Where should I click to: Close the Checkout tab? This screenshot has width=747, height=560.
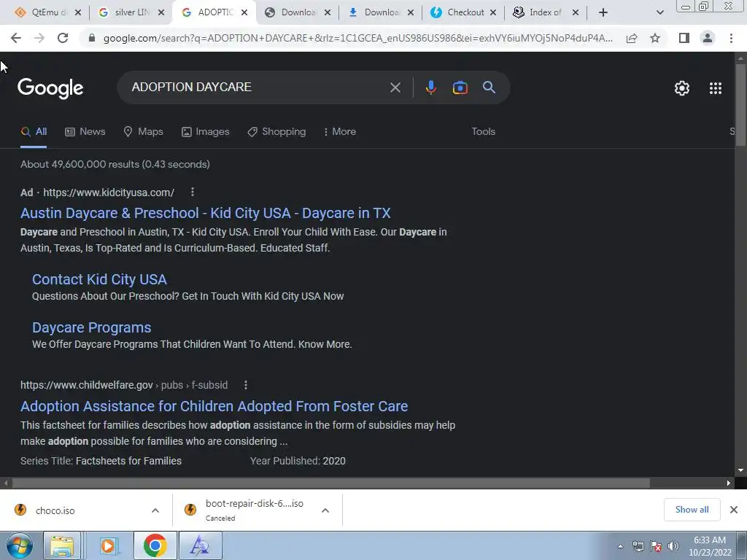tap(493, 12)
